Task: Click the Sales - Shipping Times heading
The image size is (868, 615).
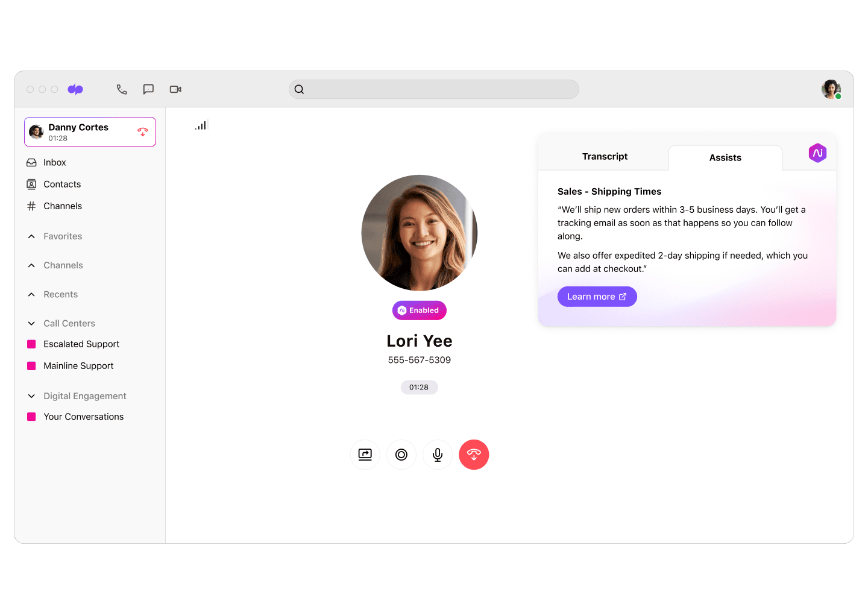Action: point(609,192)
